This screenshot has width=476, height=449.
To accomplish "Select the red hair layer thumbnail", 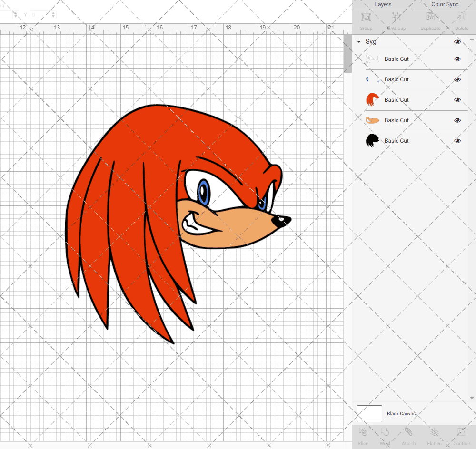I will tap(373, 100).
